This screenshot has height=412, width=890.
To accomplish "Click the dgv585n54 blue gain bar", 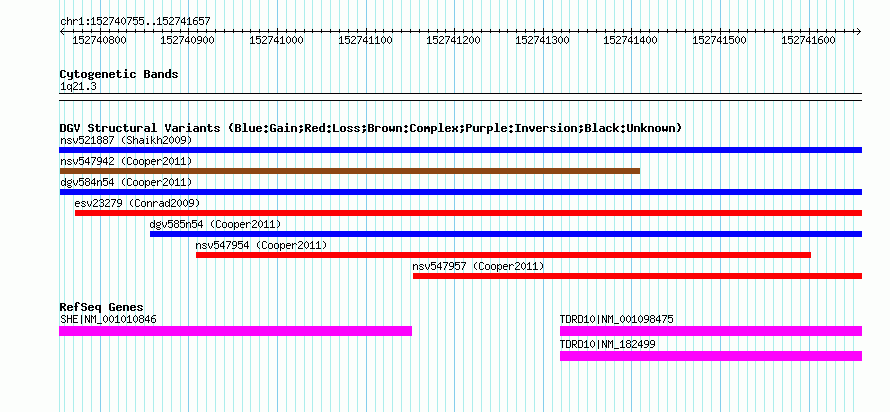I will pyautogui.click(x=506, y=234).
